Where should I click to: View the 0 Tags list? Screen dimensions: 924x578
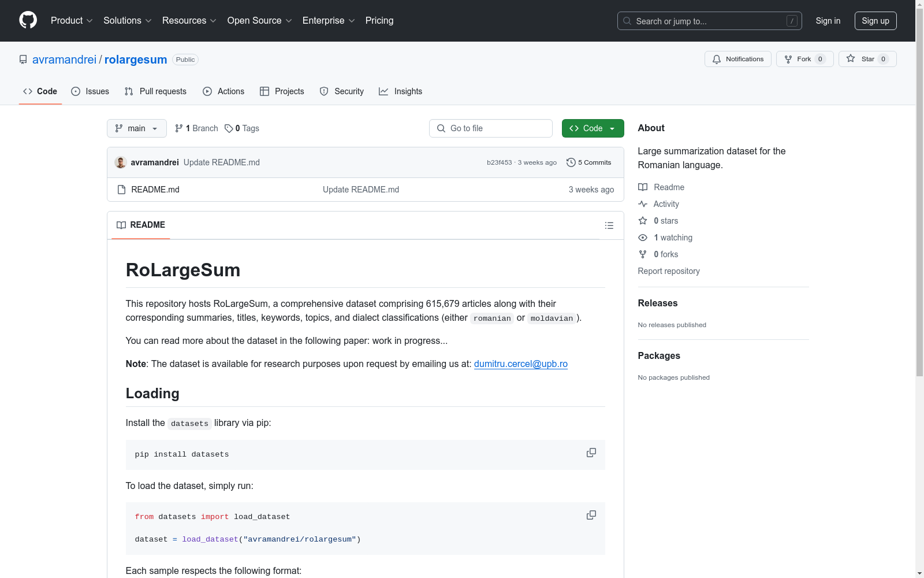[x=242, y=128]
